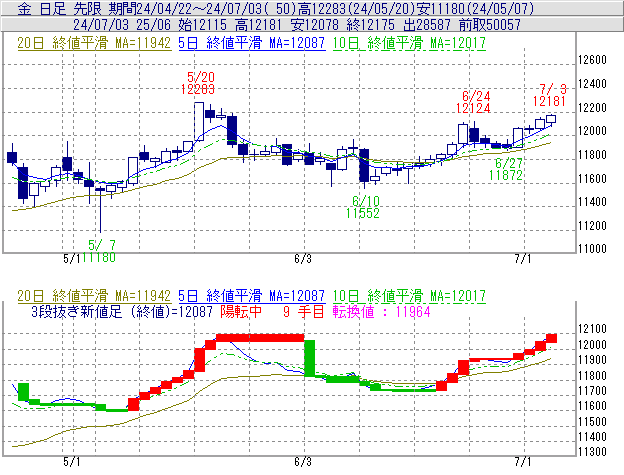
Task: Click the 3段抜き新値足 (終値)=12087 label
Action: (x=122, y=311)
